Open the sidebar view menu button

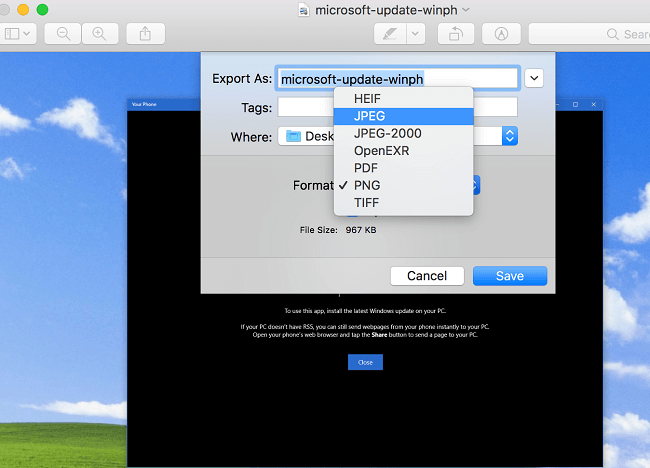coord(17,34)
